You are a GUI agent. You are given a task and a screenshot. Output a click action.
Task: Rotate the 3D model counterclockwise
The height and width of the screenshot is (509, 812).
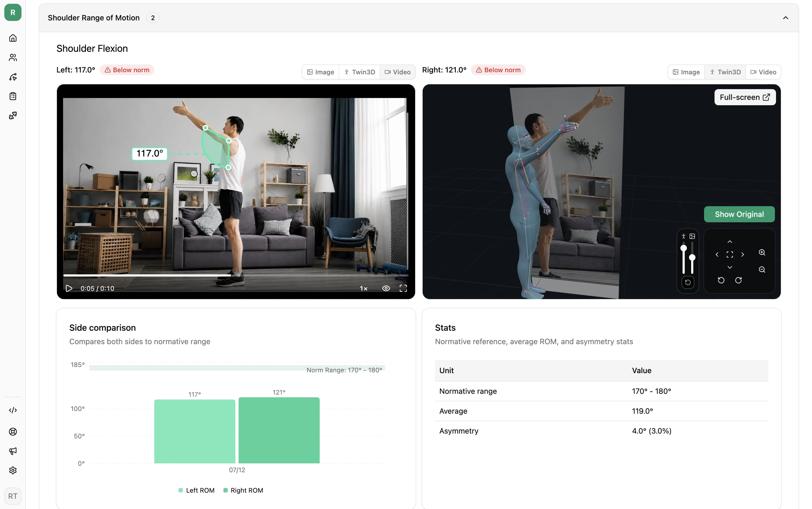pyautogui.click(x=721, y=280)
